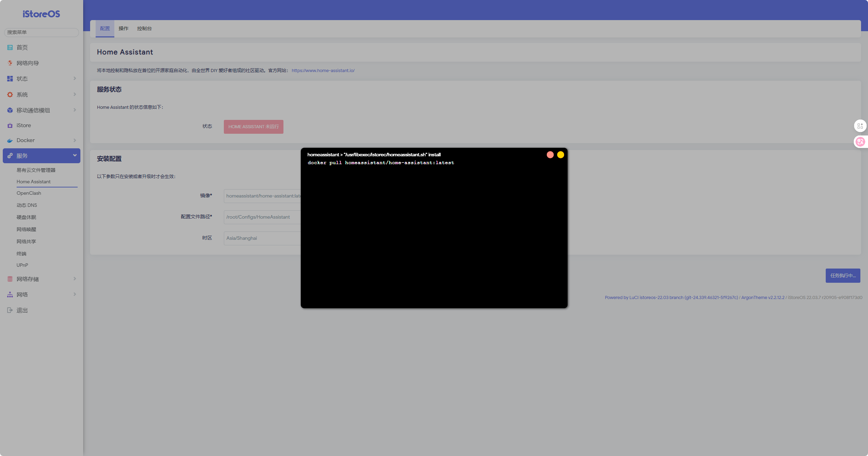The height and width of the screenshot is (456, 868).
Task: Switch to the 配置 tab
Action: click(x=105, y=28)
